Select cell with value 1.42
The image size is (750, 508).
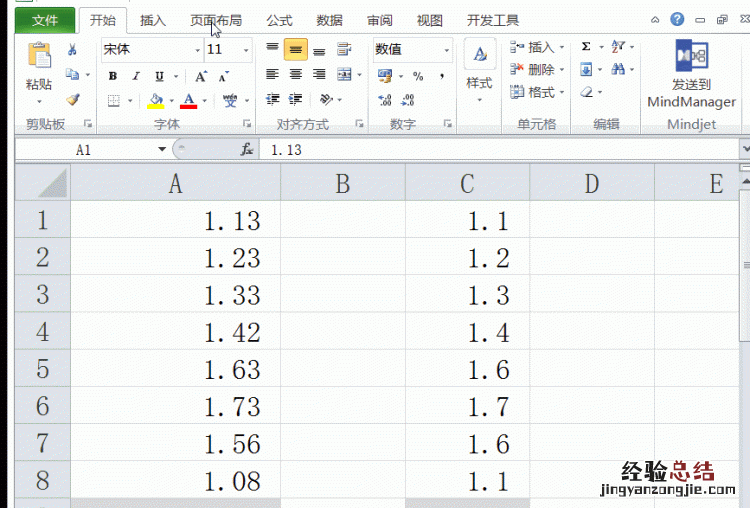[x=176, y=332]
